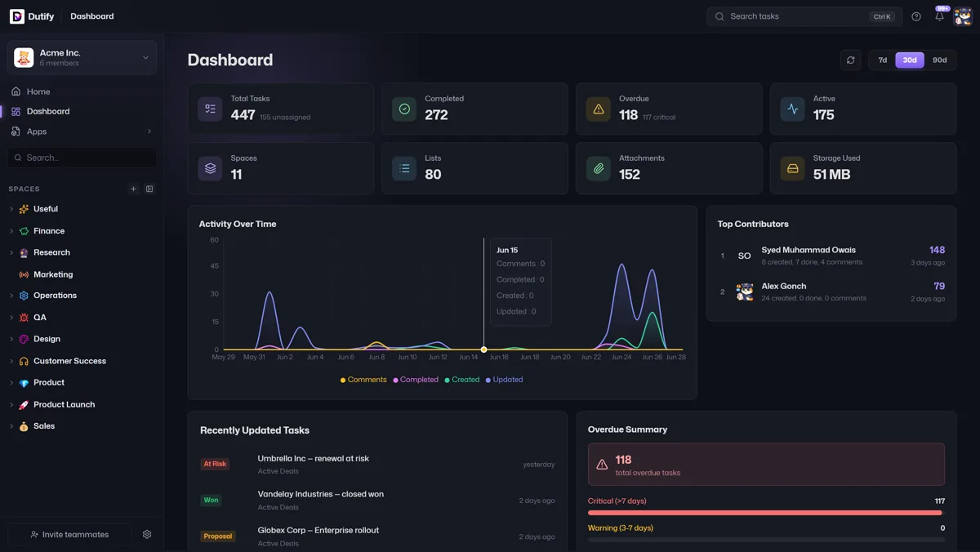The width and height of the screenshot is (980, 552).
Task: Open Apps in sidebar
Action: 82,131
